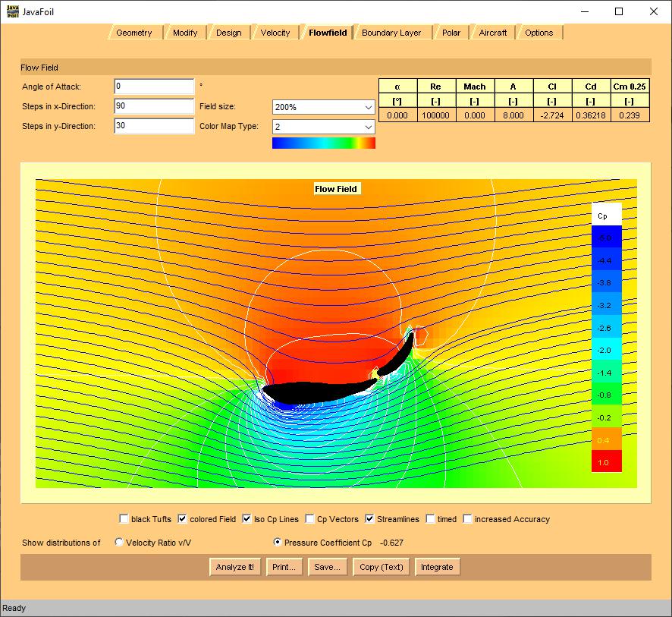Click the orange 0.4 Cp legend swatch
This screenshot has width=672, height=617.
pos(607,439)
